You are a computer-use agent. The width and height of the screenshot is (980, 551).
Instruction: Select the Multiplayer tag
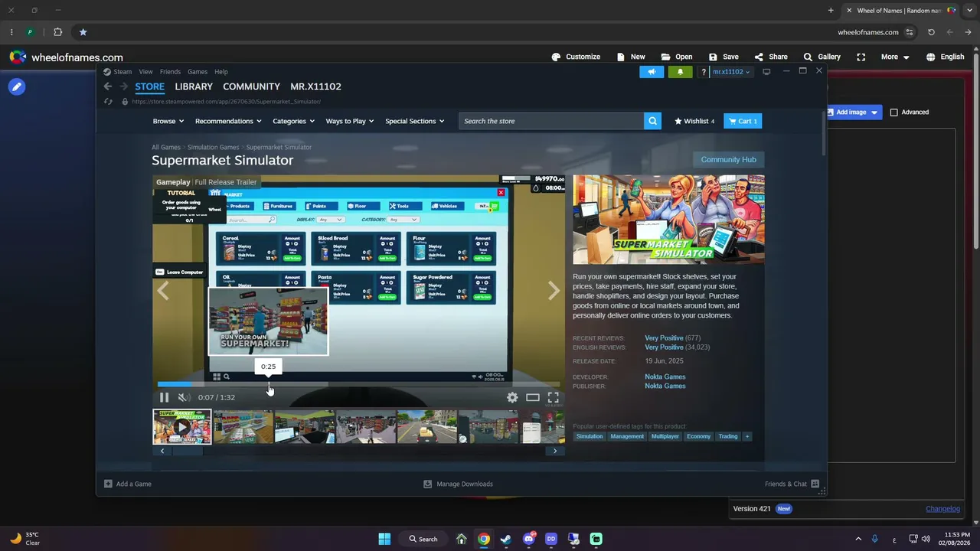[665, 436]
